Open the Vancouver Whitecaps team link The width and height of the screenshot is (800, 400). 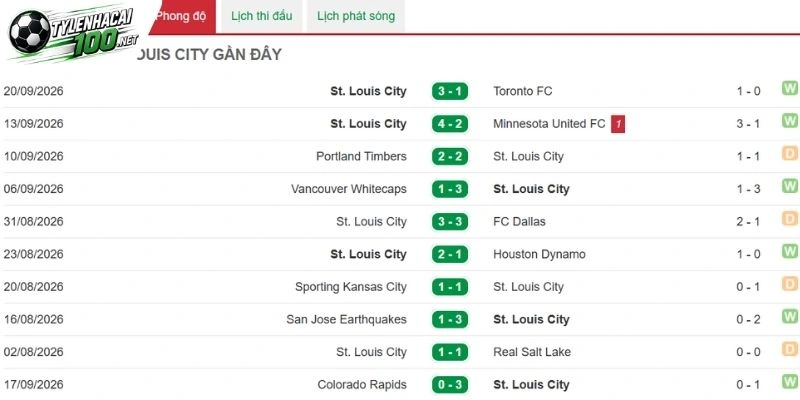(x=349, y=189)
